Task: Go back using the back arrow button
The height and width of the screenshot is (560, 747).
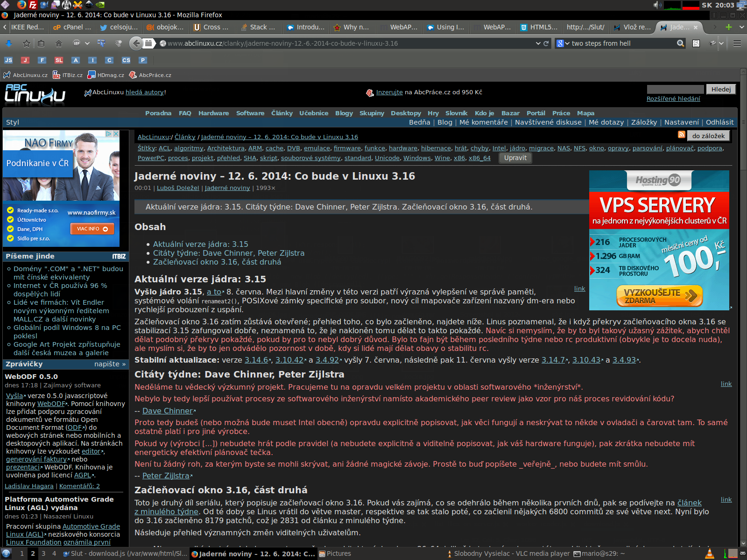Action: pyautogui.click(x=136, y=43)
